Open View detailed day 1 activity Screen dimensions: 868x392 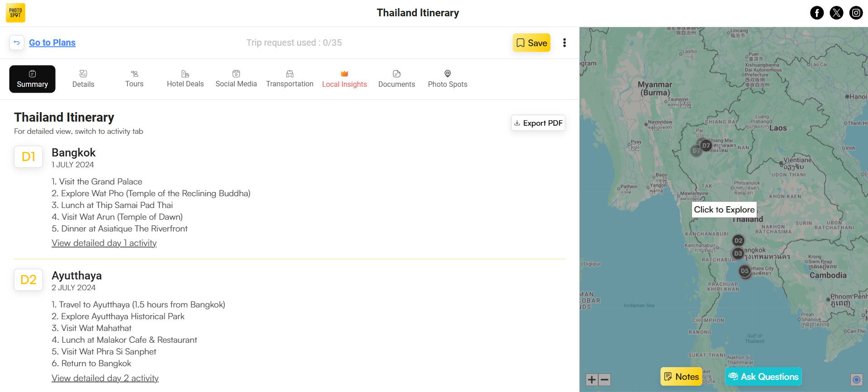[104, 243]
